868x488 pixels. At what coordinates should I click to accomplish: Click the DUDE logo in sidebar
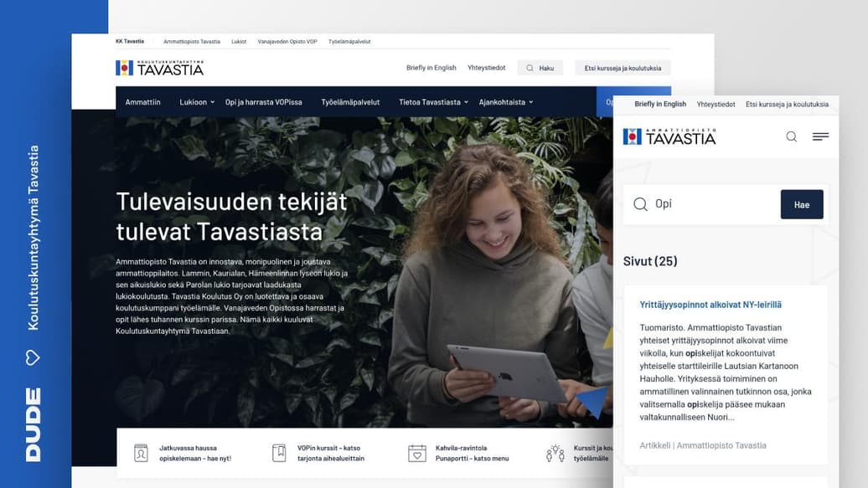[x=34, y=424]
